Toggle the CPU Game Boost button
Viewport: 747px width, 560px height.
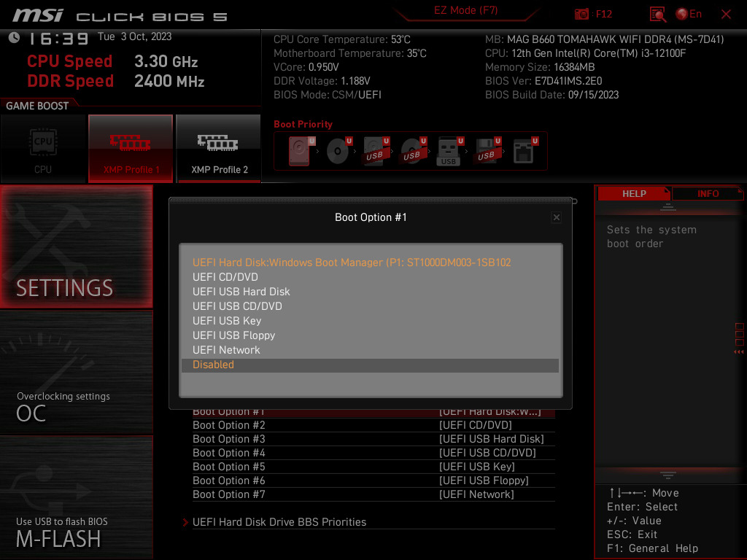point(43,149)
